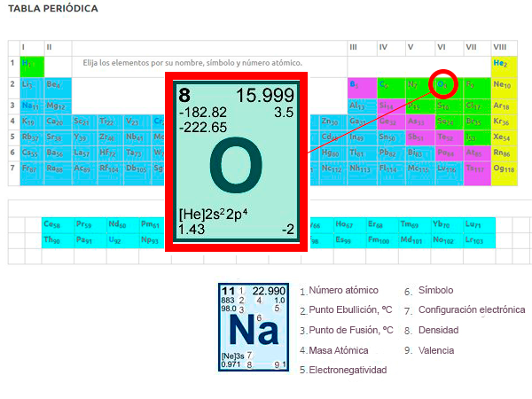Choose Yttrium Y39 cell

[84, 138]
